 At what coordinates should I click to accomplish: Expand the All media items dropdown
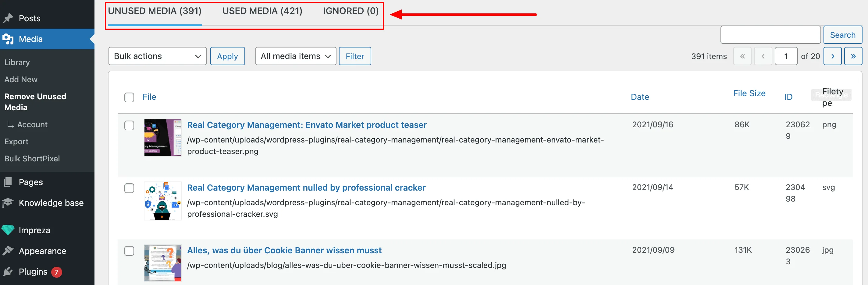click(x=296, y=56)
